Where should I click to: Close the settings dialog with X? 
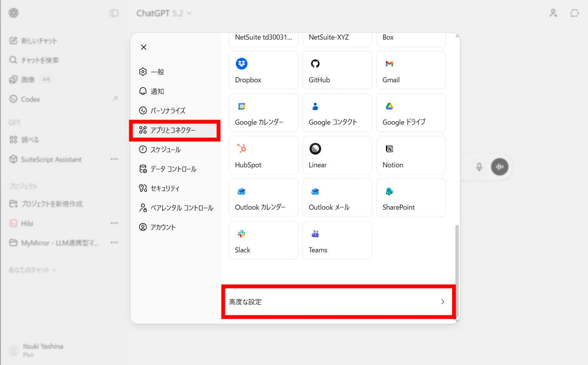144,47
